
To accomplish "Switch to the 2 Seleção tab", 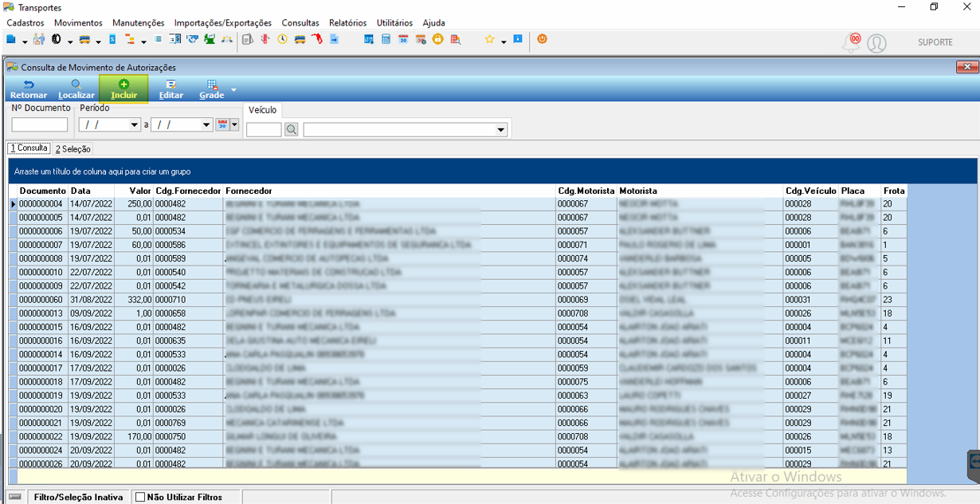I will tap(73, 149).
